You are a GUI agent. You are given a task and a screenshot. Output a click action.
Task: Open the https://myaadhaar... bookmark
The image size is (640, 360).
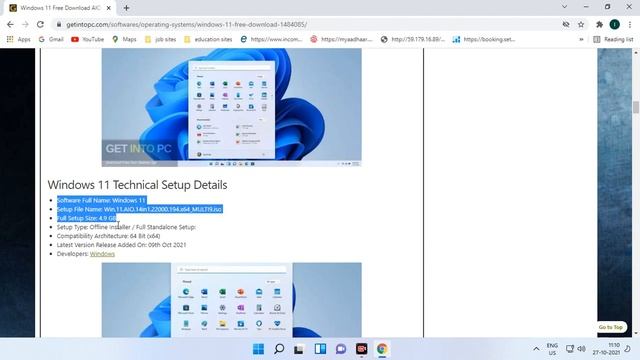pyautogui.click(x=342, y=39)
